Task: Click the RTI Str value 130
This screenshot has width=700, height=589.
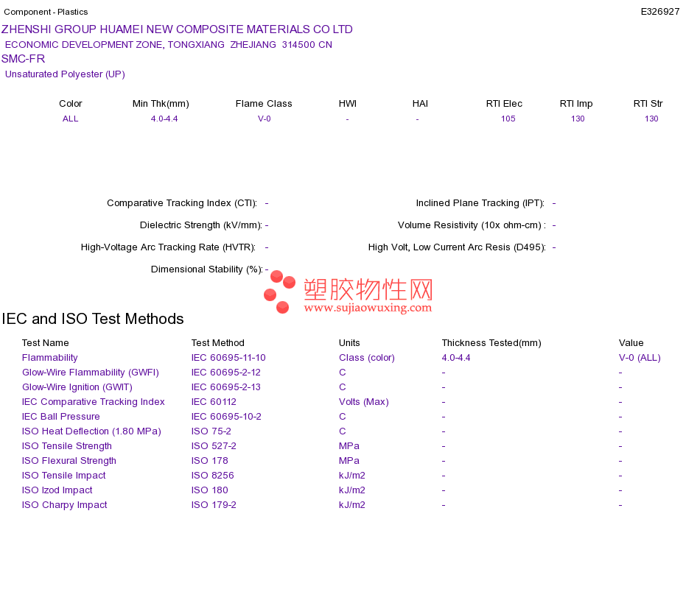Action: [x=651, y=119]
